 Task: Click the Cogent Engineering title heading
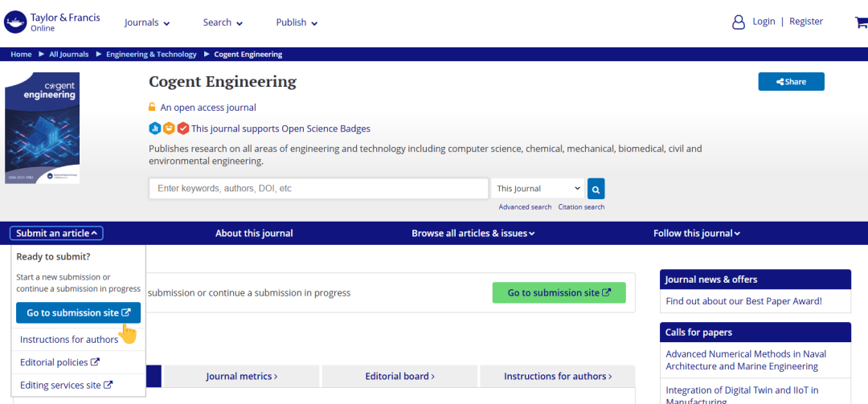(x=223, y=82)
